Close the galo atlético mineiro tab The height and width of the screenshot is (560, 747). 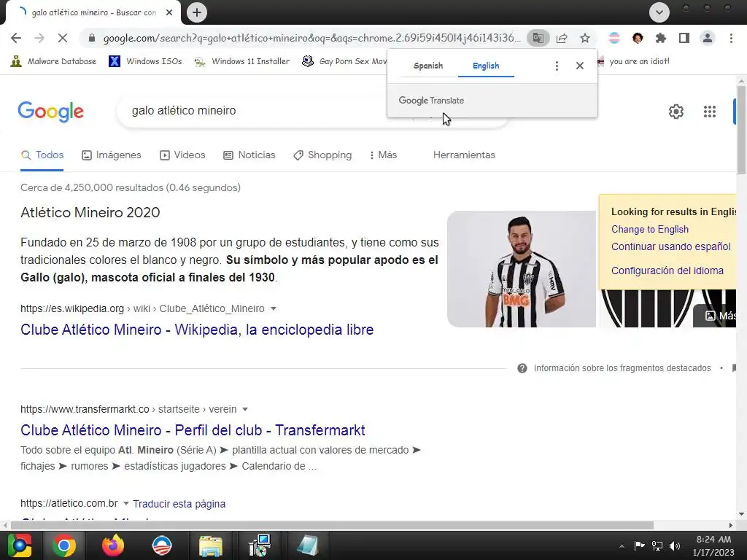[x=169, y=12]
